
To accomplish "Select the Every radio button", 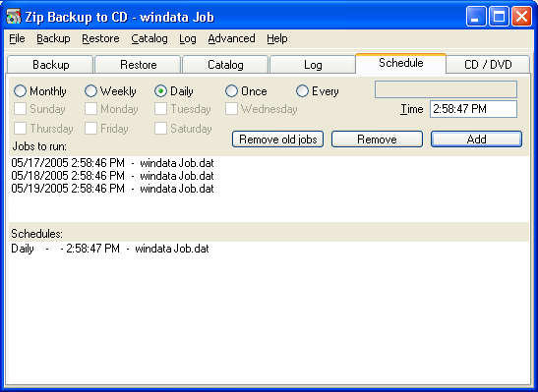I will (x=318, y=91).
